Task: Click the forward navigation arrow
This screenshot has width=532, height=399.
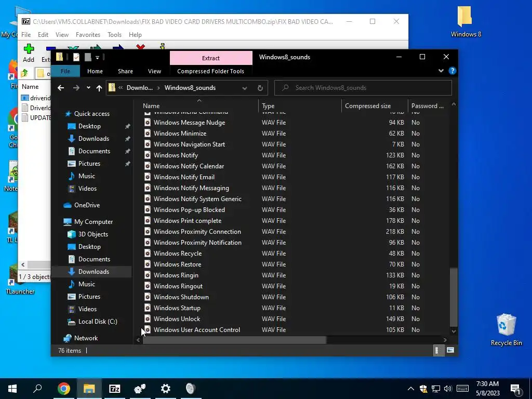Action: (x=76, y=88)
